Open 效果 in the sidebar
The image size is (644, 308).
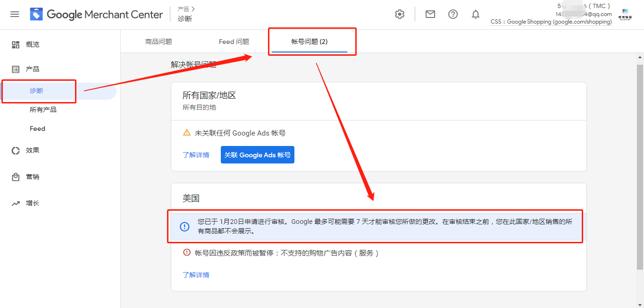pos(33,150)
